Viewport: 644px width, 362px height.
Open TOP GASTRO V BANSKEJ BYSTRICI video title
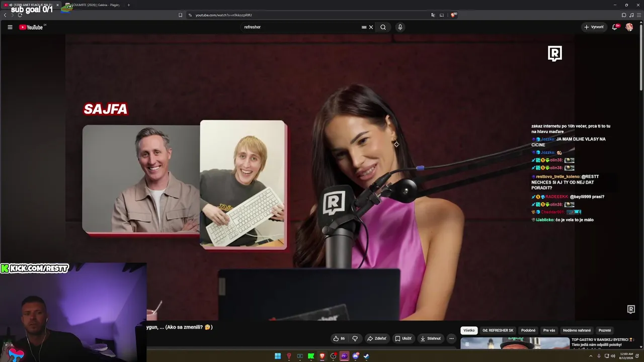pyautogui.click(x=603, y=342)
